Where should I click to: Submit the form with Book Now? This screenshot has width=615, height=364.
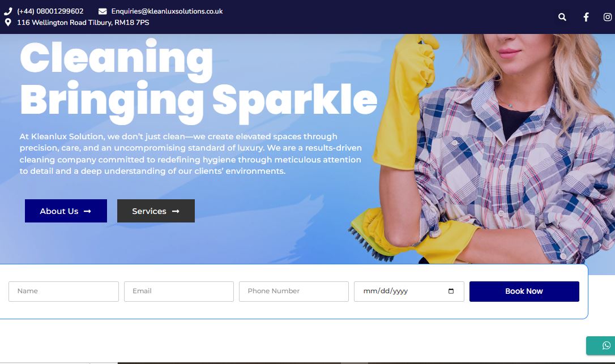pyautogui.click(x=524, y=292)
